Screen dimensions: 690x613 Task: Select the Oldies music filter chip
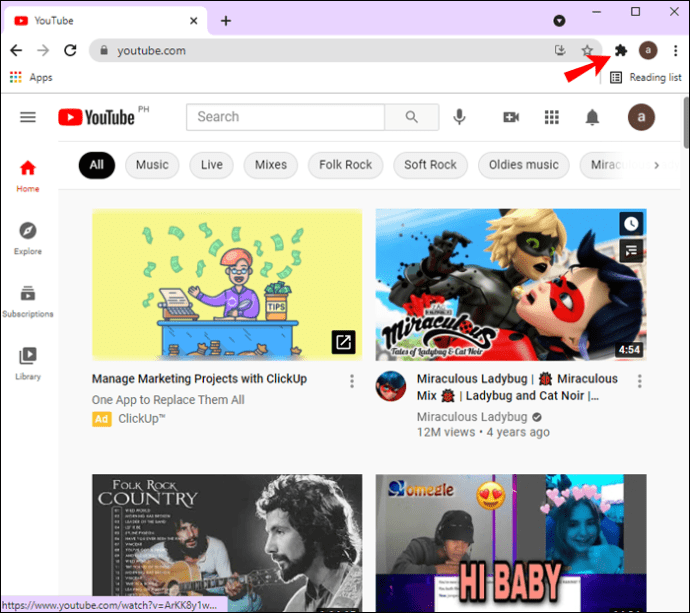(524, 165)
